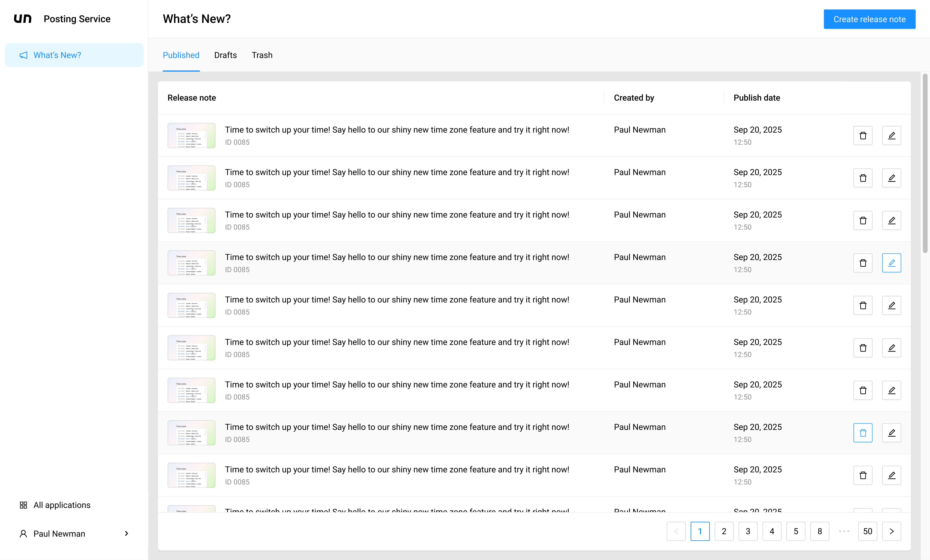Open the Paul Newman profile entry in sidebar

tap(74, 534)
